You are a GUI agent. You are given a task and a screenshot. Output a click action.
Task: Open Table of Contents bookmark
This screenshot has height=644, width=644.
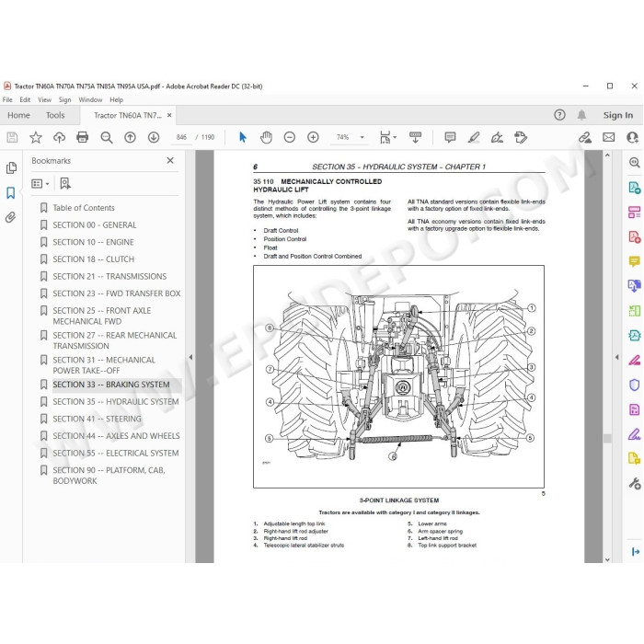tap(84, 208)
